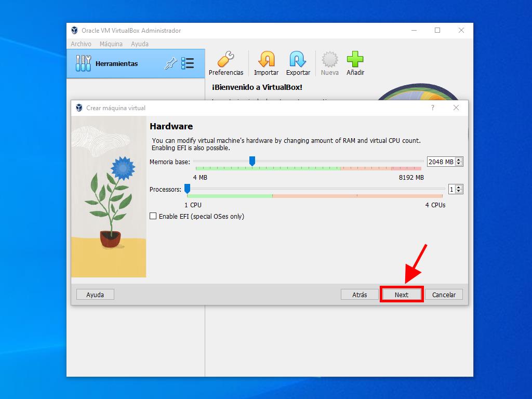Screen dimensions: 532x399
Task: Click the 2048 MB memory input field
Action: coord(440,162)
